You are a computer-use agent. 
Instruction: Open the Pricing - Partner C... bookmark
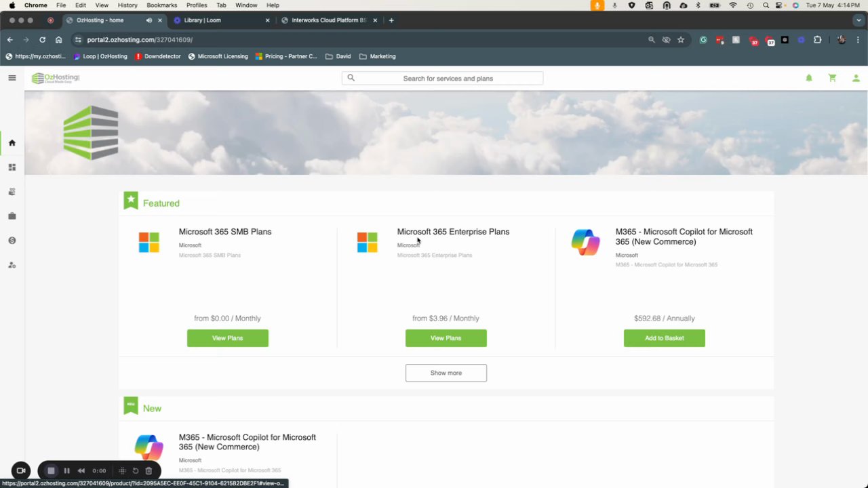tap(286, 56)
